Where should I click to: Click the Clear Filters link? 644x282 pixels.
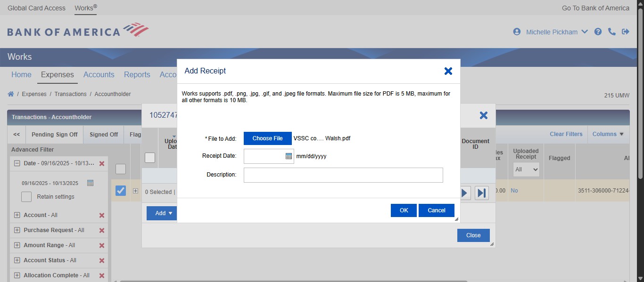pos(566,134)
